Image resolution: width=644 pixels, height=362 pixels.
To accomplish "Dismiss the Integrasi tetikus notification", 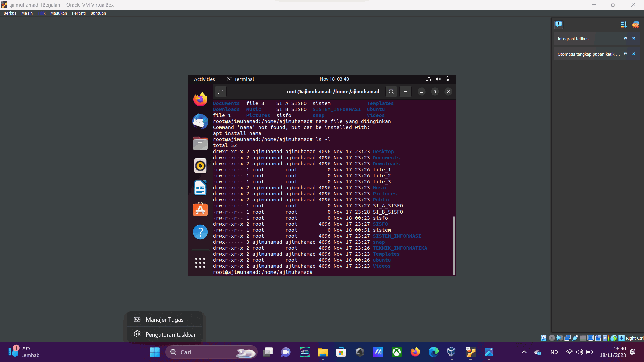I will point(634,38).
